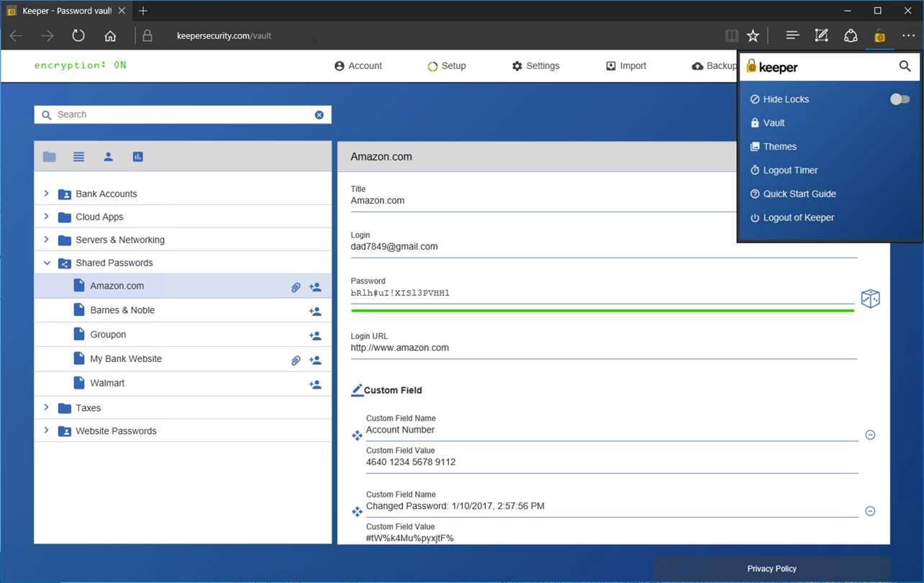The height and width of the screenshot is (583, 924).
Task: Click attachment paperclip on Amazon.com row
Action: pyautogui.click(x=296, y=287)
